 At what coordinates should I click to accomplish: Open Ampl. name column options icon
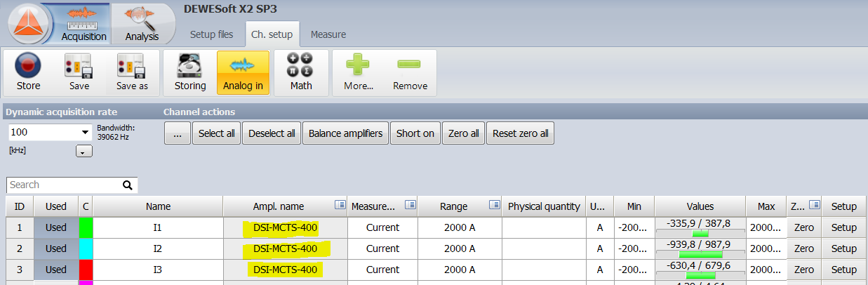[340, 206]
